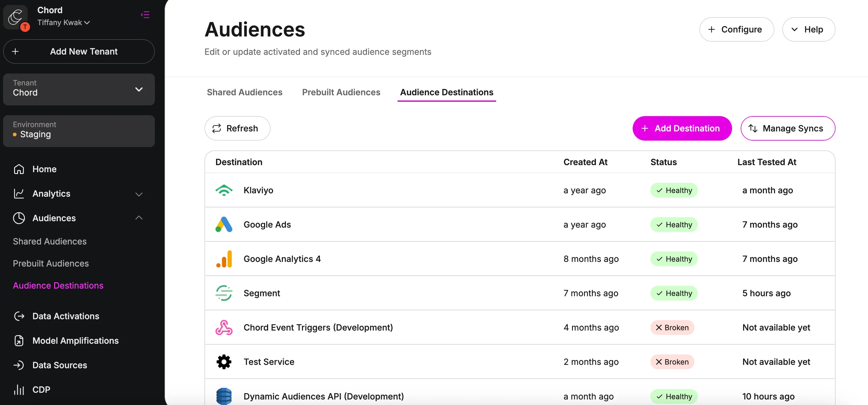
Task: Click the Add New Tenant button
Action: click(79, 51)
